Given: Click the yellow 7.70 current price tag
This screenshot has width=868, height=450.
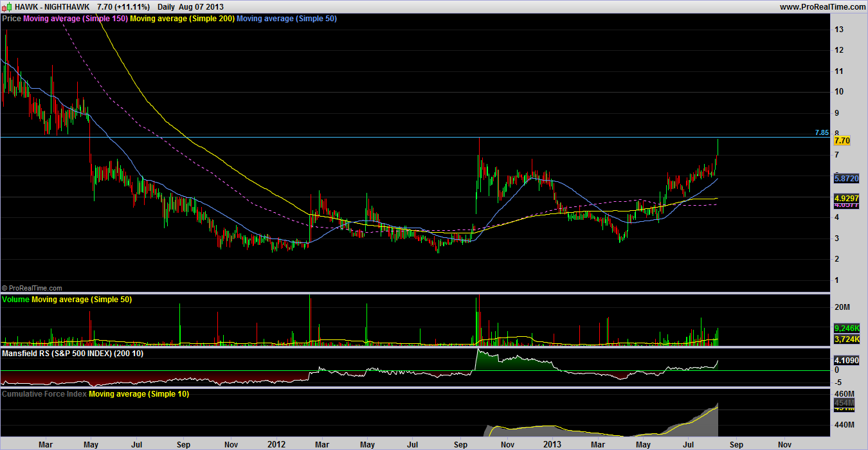Looking at the screenshot, I should pyautogui.click(x=842, y=140).
